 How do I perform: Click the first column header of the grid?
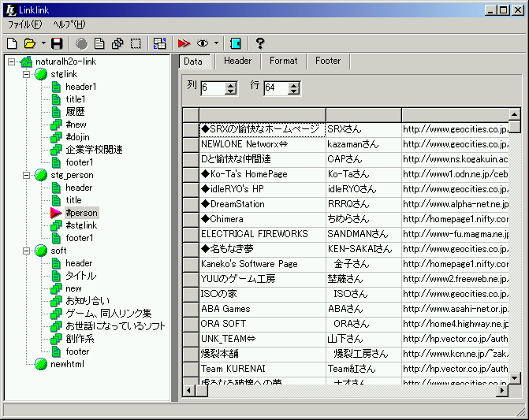click(263, 115)
